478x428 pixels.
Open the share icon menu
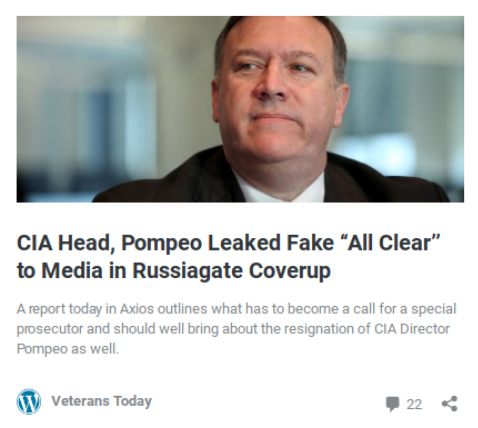[x=450, y=404]
